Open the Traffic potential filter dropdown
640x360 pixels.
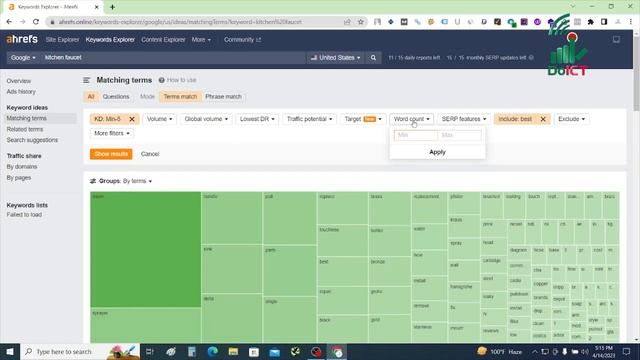(x=309, y=119)
